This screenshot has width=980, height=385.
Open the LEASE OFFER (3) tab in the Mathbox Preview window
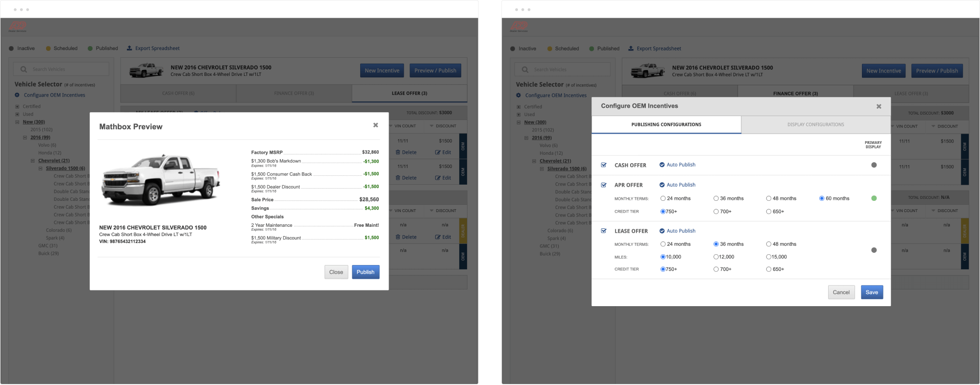(x=410, y=93)
